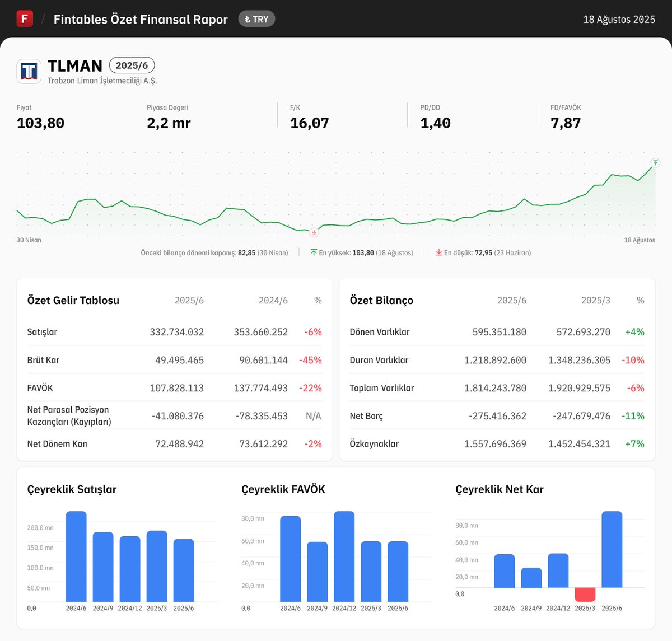The height and width of the screenshot is (641, 672).
Task: Click the green up-arrow beside En yüksek
Action: click(x=315, y=252)
